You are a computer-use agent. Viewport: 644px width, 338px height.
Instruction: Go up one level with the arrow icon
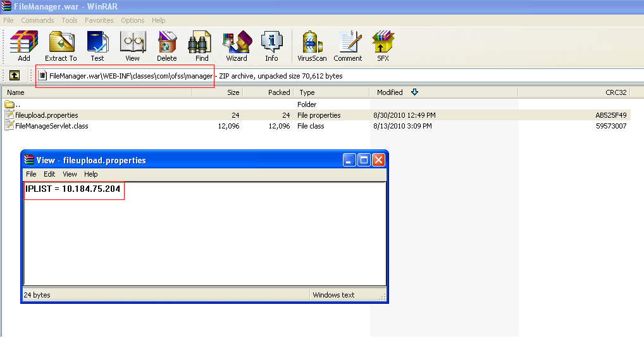15,75
